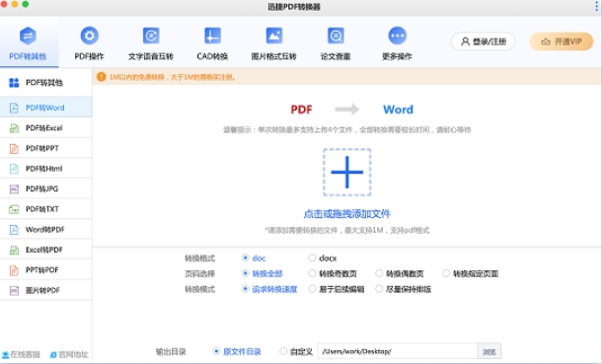Open the 图片格式互转 picture icon
This screenshot has height=364, width=602.
tap(274, 36)
